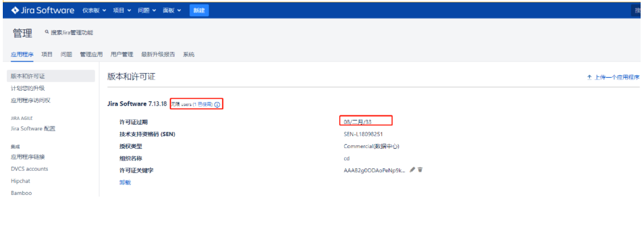Click the upload arrow icon
Screen dimensions: 644x236
pos(589,77)
